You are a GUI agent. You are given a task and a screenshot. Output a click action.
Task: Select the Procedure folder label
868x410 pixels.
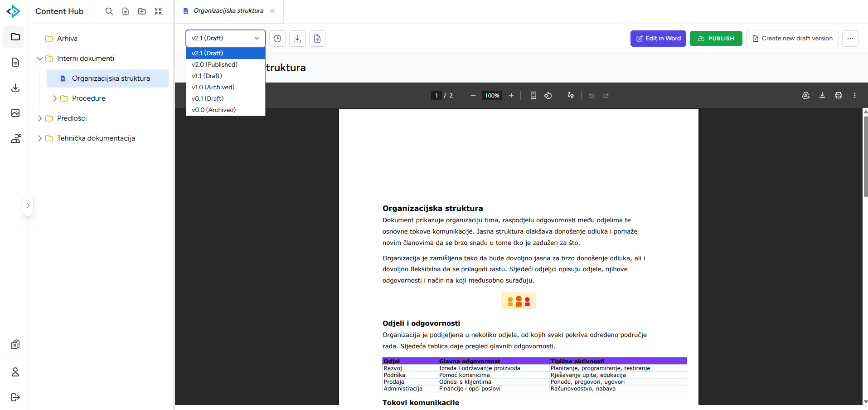tap(89, 98)
